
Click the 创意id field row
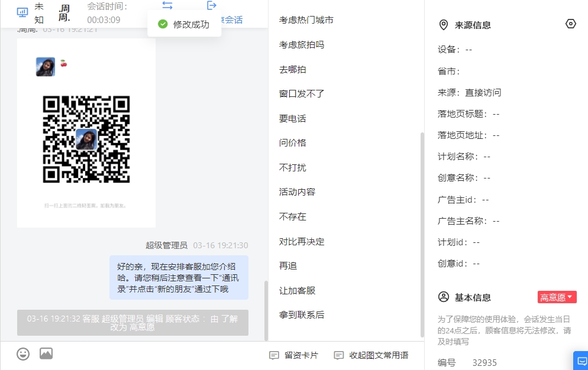tap(458, 264)
